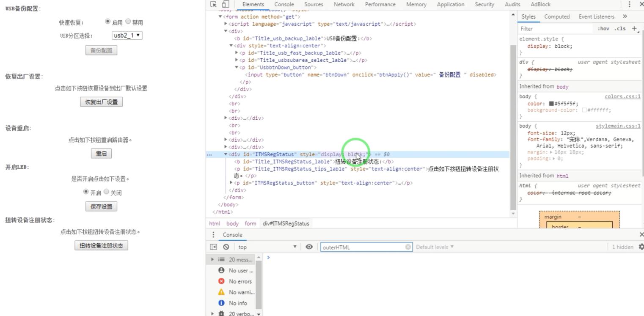Show more Styles pane tabs chevron

[x=625, y=16]
